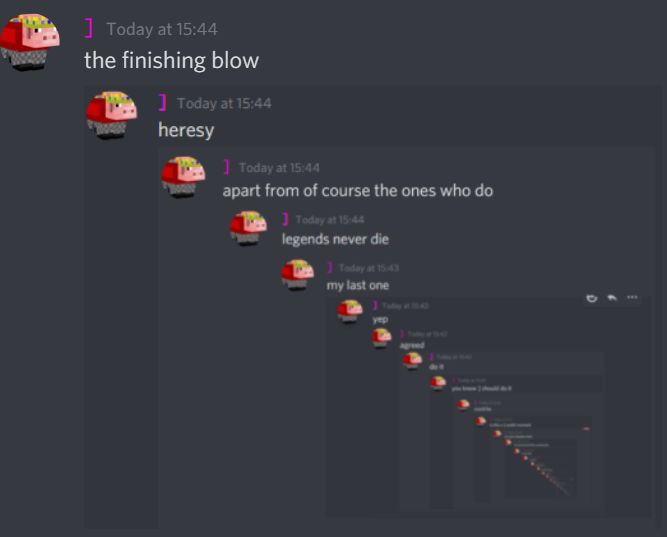Click the Add Reaction emoji icon
The width and height of the screenshot is (667, 537).
coord(592,298)
